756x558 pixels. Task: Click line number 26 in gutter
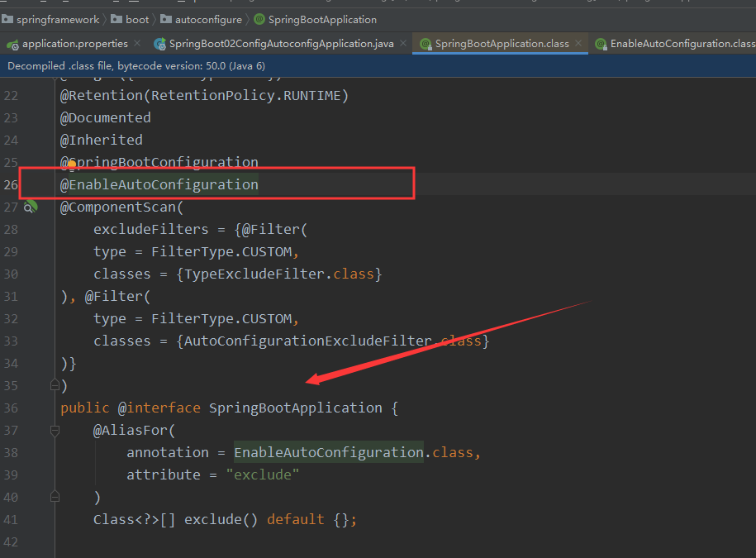click(11, 184)
